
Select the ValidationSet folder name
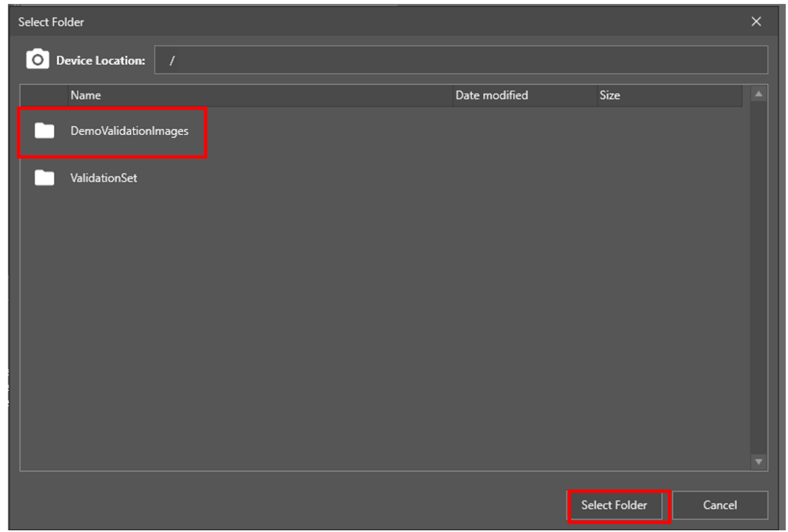(104, 178)
